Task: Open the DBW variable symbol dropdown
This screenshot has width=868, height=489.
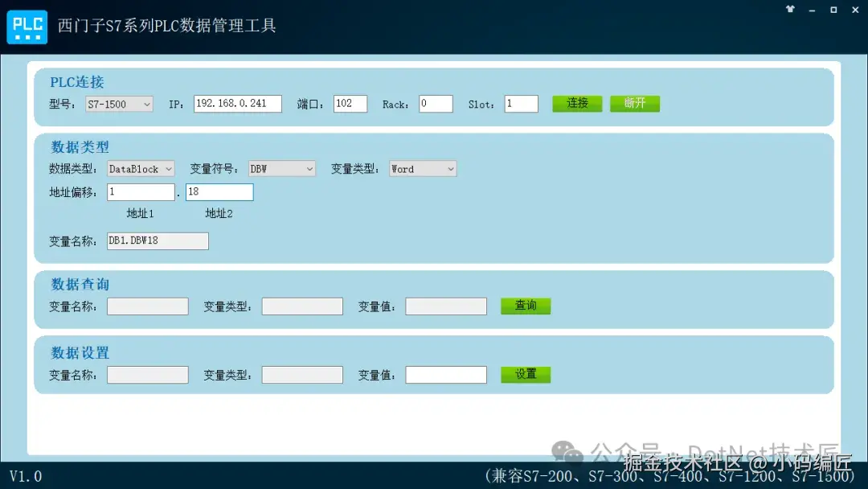Action: tap(282, 169)
